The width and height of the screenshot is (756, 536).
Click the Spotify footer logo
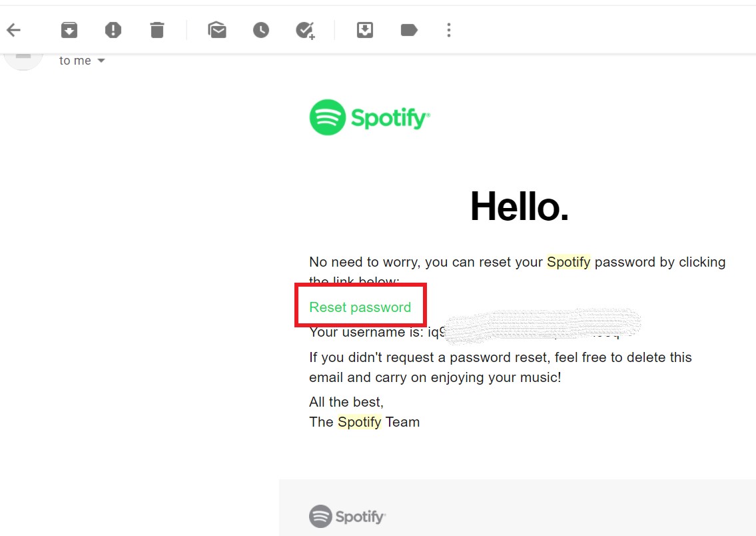pos(347,516)
